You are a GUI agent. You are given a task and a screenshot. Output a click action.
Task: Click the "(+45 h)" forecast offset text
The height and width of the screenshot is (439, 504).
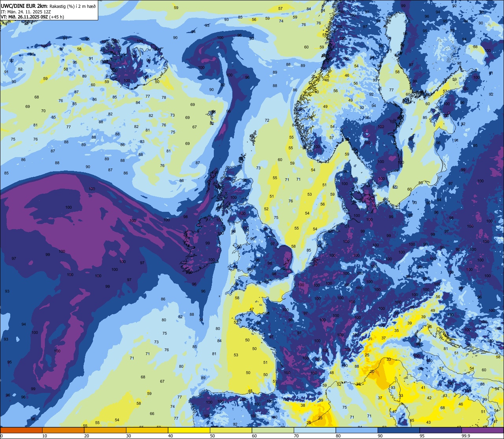pyautogui.click(x=57, y=17)
